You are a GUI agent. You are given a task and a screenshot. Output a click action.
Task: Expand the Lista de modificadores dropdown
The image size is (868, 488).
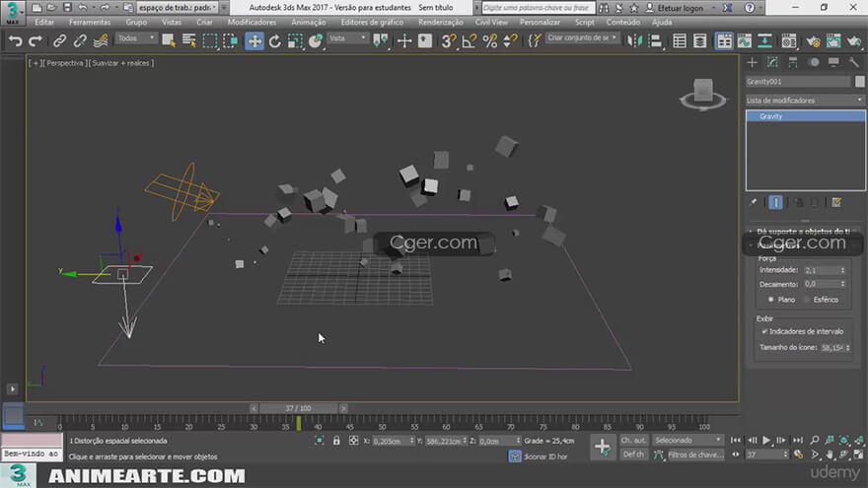coord(804,101)
